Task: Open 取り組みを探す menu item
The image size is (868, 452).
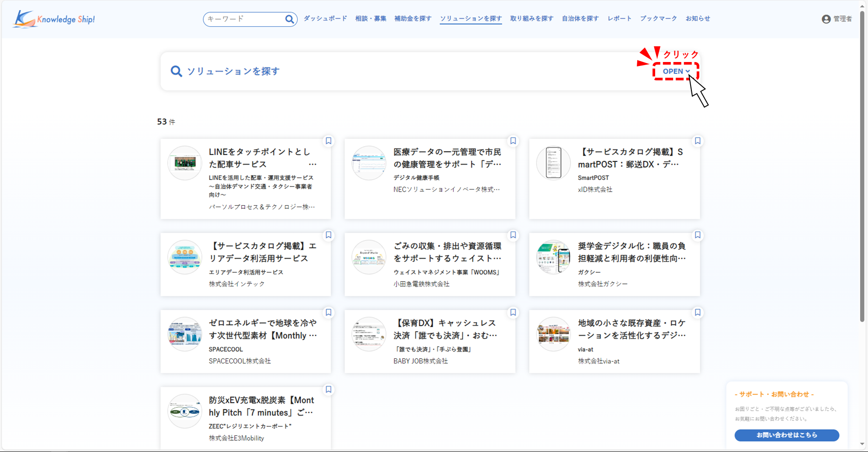Action: click(x=531, y=19)
